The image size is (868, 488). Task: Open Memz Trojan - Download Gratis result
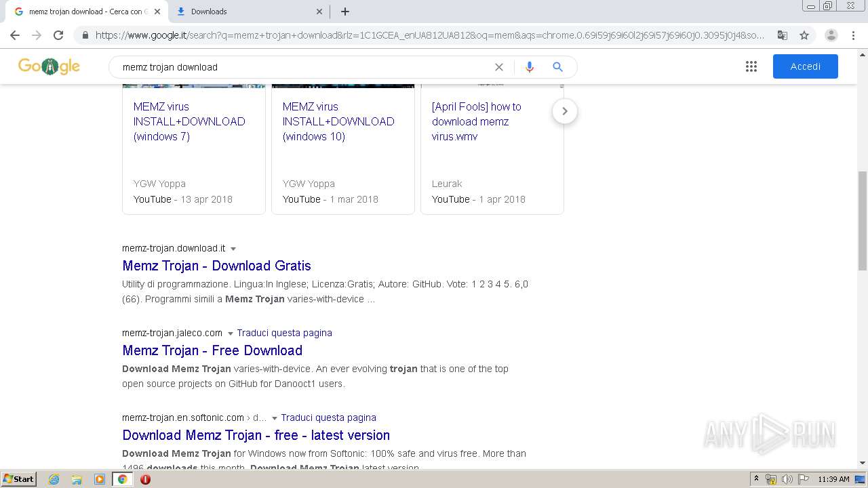216,266
